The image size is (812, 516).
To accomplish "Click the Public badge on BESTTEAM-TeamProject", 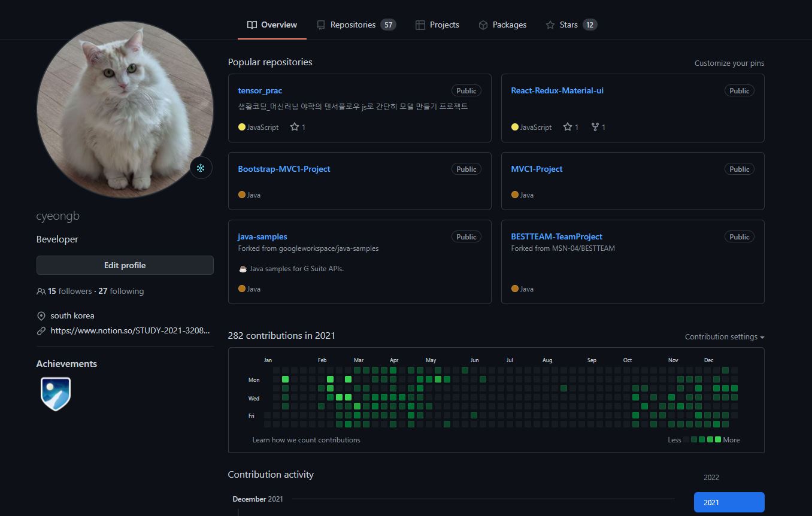I will (740, 236).
